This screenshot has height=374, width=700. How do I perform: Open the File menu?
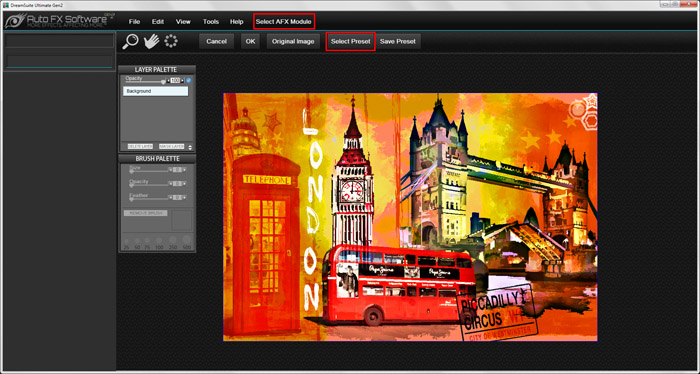click(134, 21)
